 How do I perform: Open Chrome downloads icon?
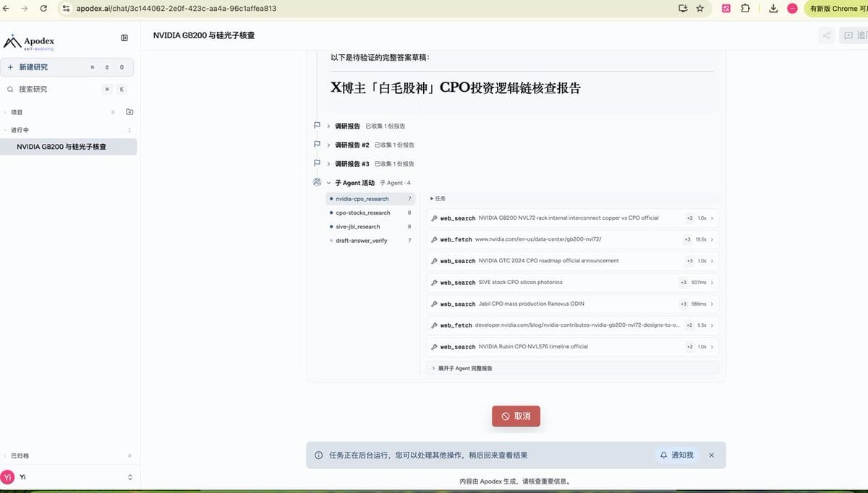[773, 9]
